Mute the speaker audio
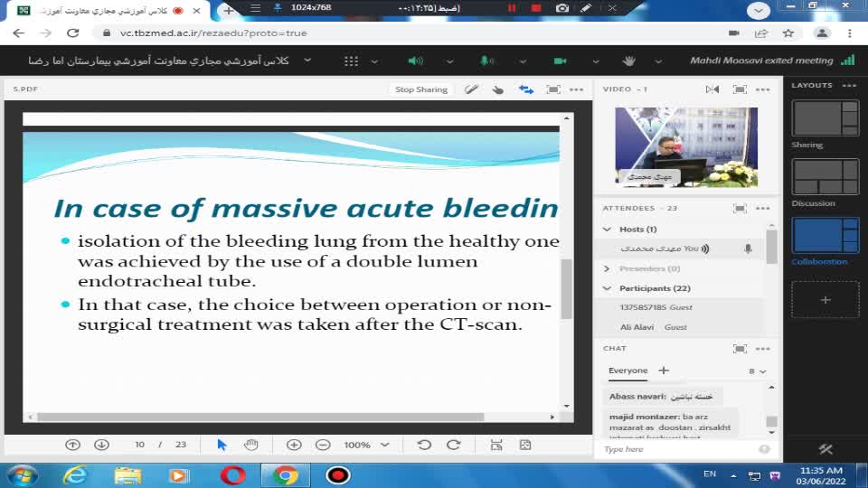The height and width of the screenshot is (488, 868). (x=415, y=61)
